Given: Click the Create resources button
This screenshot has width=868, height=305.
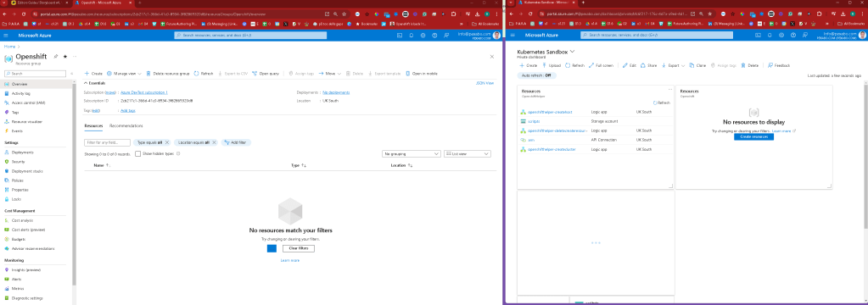Looking at the screenshot, I should (x=754, y=136).
